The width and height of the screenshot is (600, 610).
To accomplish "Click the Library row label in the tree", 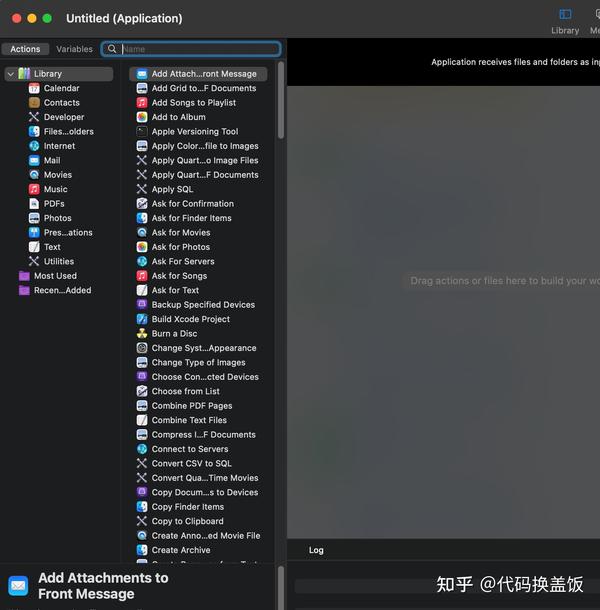I will (47, 74).
